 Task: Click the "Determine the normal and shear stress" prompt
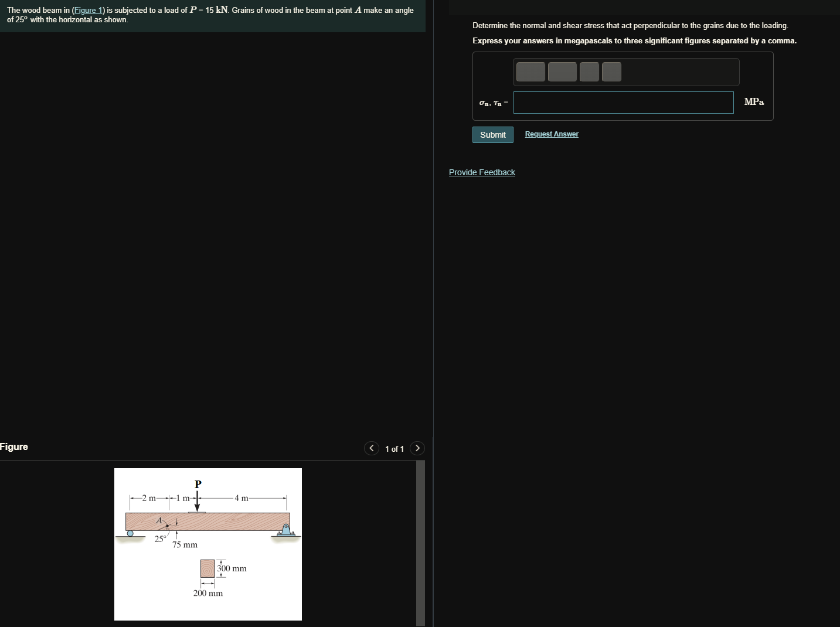pos(631,26)
